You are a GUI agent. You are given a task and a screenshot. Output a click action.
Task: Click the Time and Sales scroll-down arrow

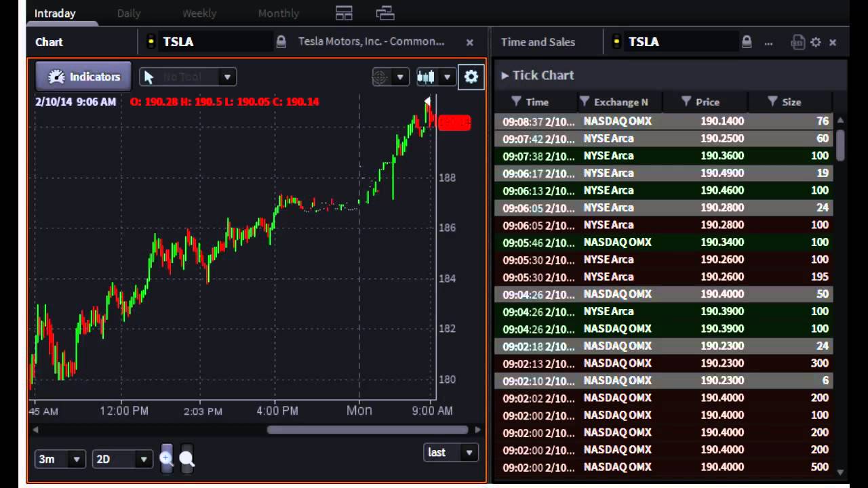pos(841,472)
